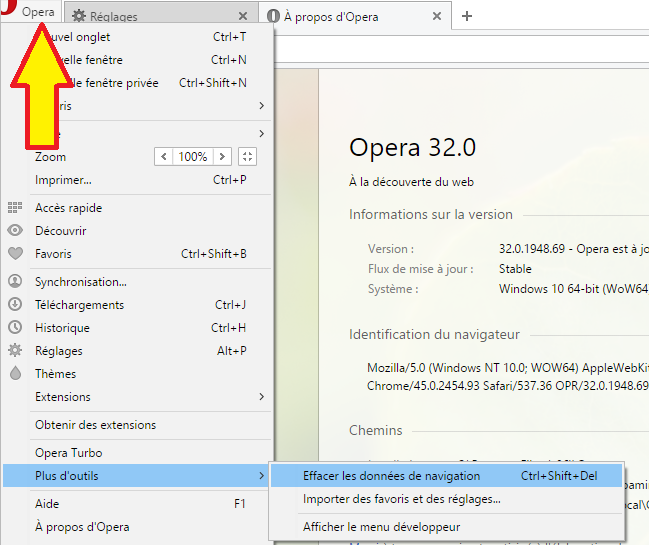This screenshot has width=649, height=545.
Task: Select Importer des favoris et des réglages...
Action: click(x=447, y=499)
